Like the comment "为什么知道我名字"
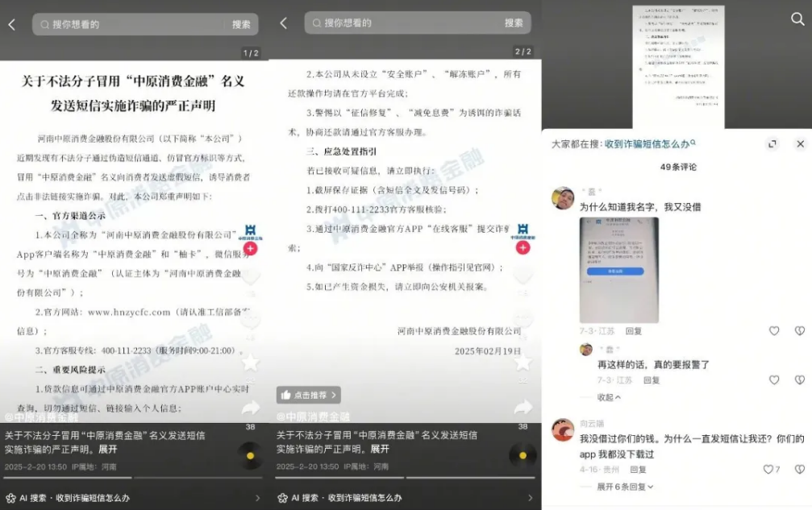This screenshot has height=510, width=812. 774,331
